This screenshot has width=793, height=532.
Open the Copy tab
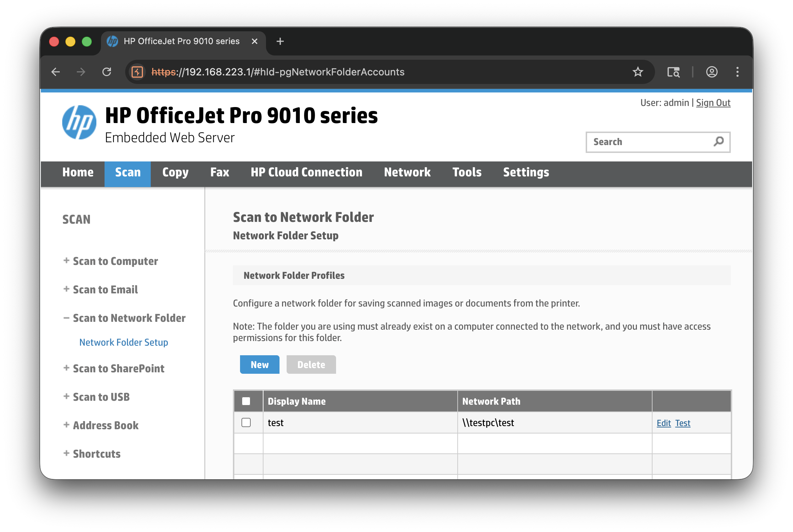click(175, 172)
